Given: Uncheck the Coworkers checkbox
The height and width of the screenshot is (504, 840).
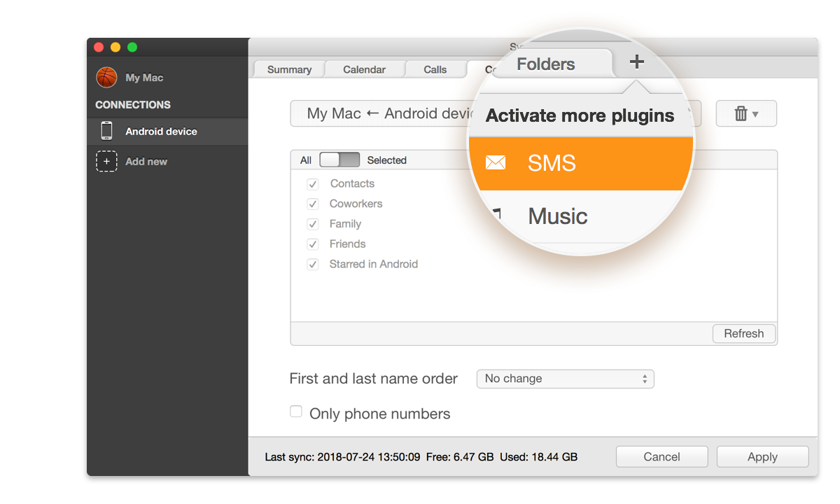Looking at the screenshot, I should (313, 204).
